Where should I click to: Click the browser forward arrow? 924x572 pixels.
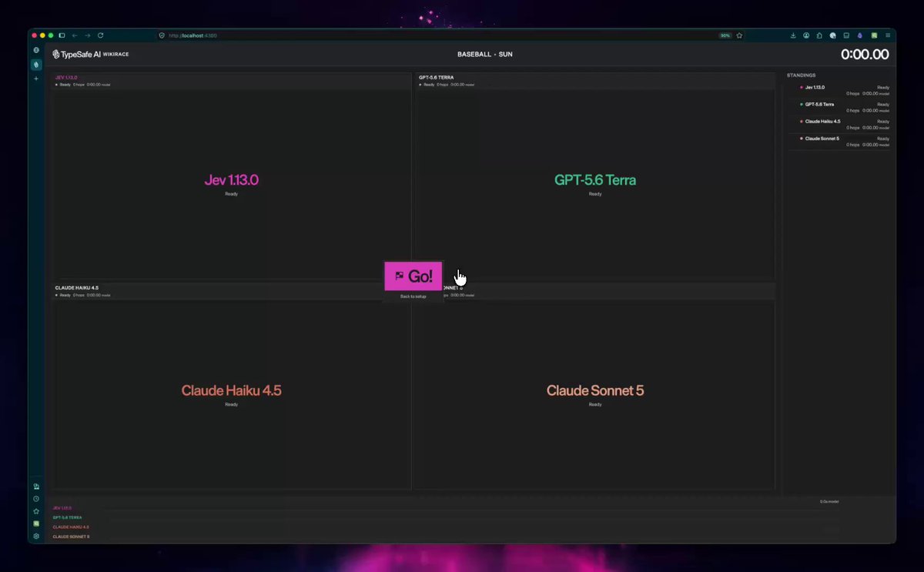click(87, 35)
